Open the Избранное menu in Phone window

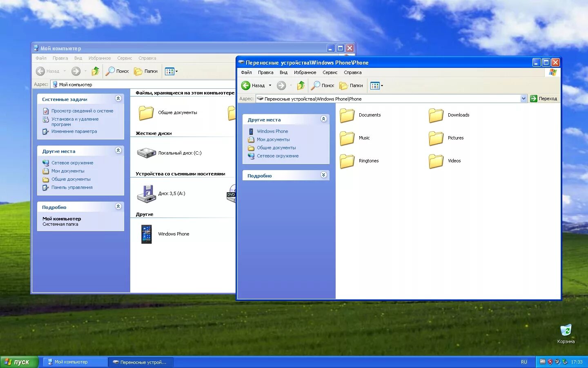[305, 72]
